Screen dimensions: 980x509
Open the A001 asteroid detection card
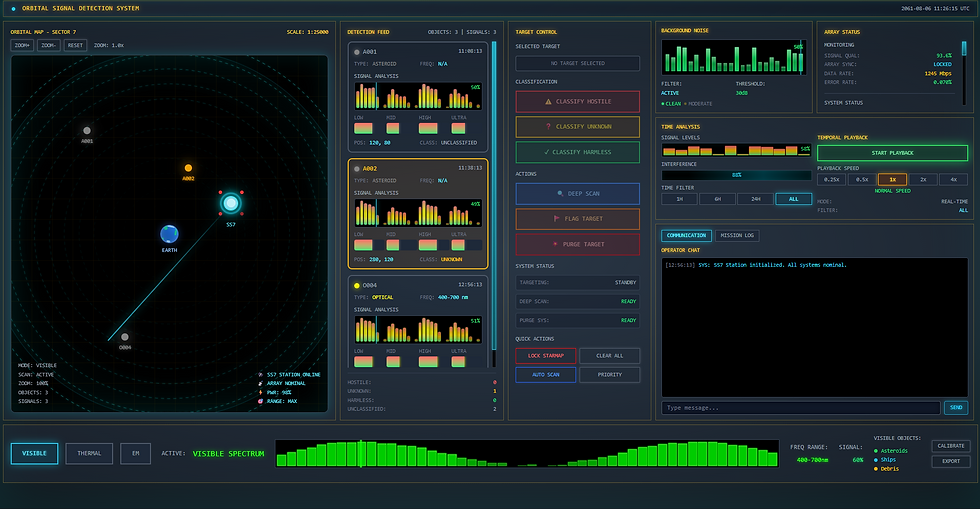click(x=418, y=97)
